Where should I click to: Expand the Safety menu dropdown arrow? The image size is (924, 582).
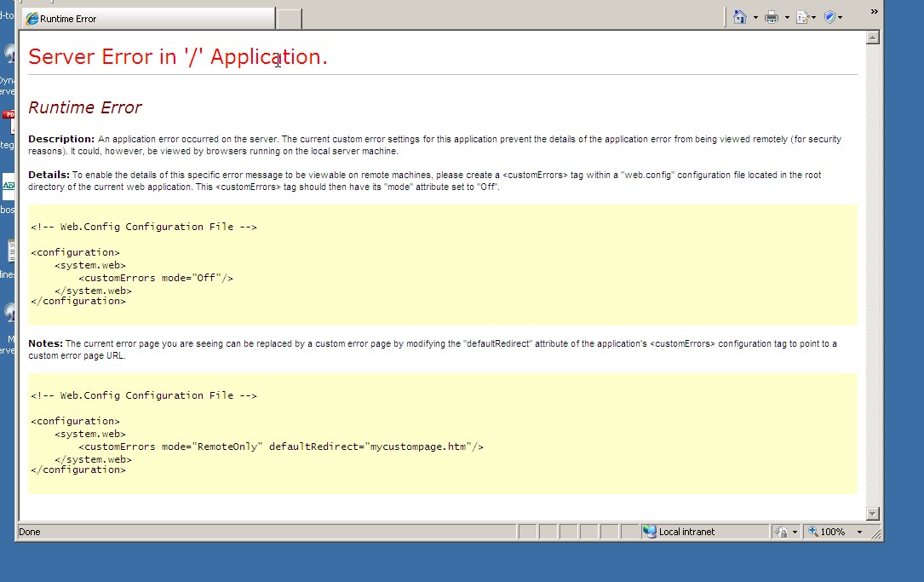pos(841,18)
